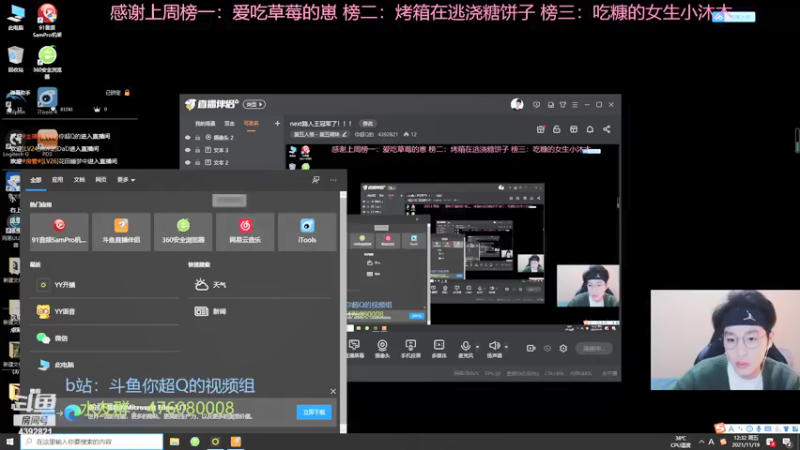Select 应用 tab in search panel
800x450 pixels.
(x=57, y=180)
